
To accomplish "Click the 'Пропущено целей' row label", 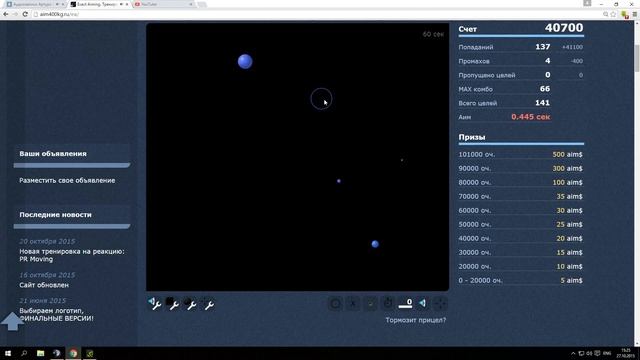I will pos(487,75).
